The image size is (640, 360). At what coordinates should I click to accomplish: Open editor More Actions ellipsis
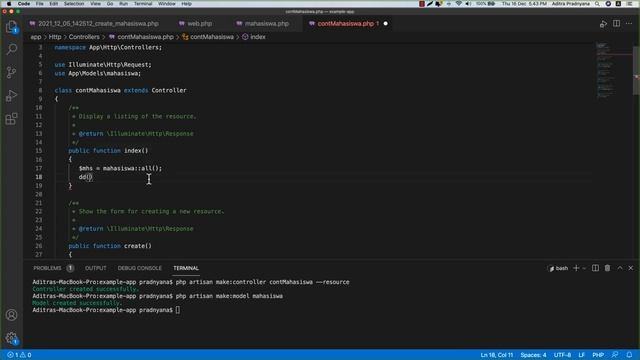[x=629, y=24]
